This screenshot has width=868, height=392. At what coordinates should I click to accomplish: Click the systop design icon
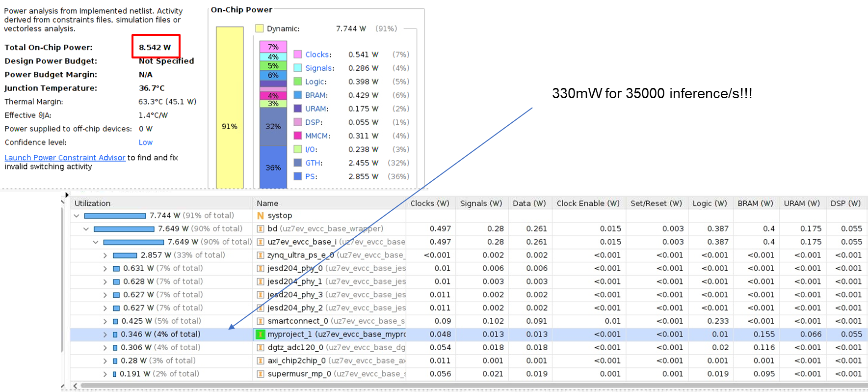tap(261, 216)
